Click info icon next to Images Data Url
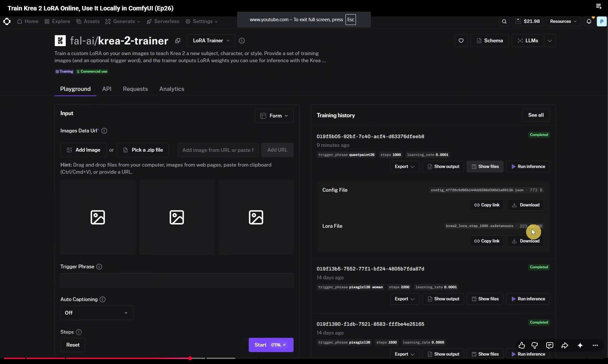608x364 pixels. [104, 131]
